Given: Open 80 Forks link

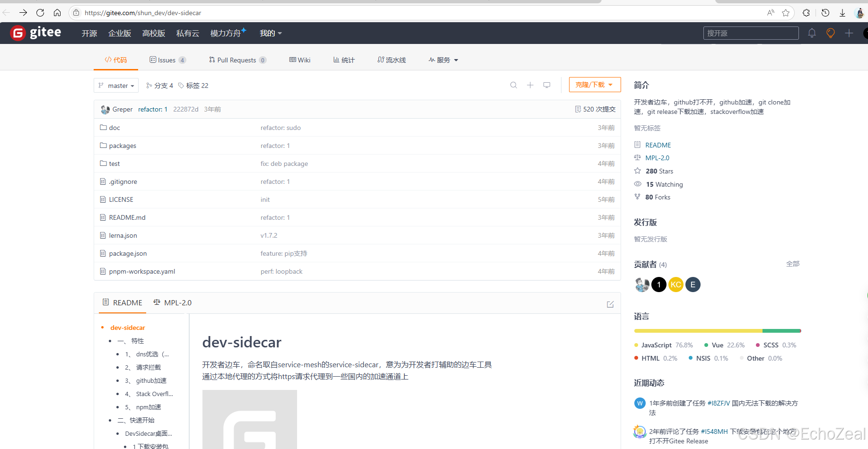Looking at the screenshot, I should [x=658, y=197].
